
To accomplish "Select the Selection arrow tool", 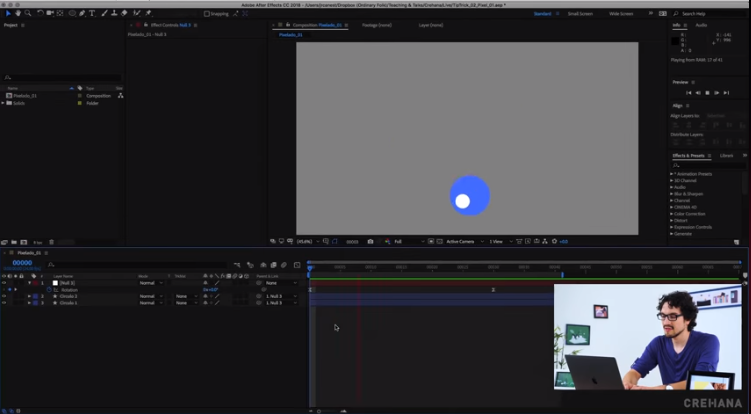I will click(x=8, y=13).
